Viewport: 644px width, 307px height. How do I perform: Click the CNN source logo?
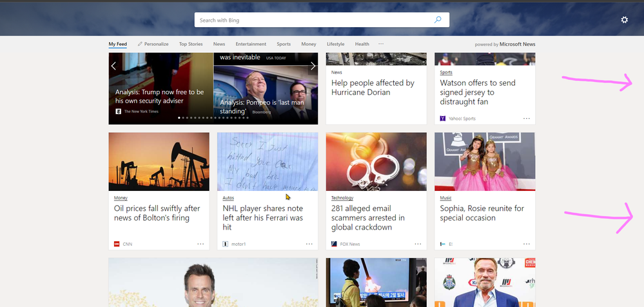pyautogui.click(x=117, y=244)
